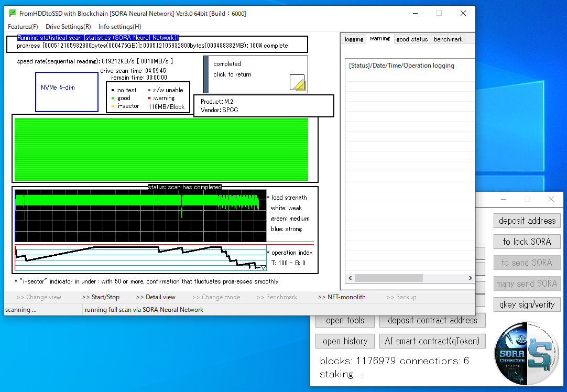
Task: Open the Info settings(H) menu
Action: [119, 26]
